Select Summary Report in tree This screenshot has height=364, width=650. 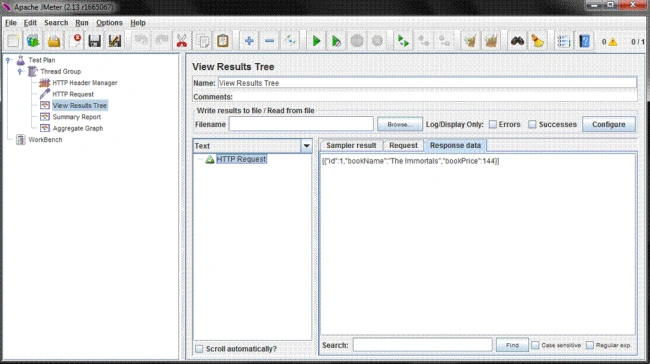point(77,117)
